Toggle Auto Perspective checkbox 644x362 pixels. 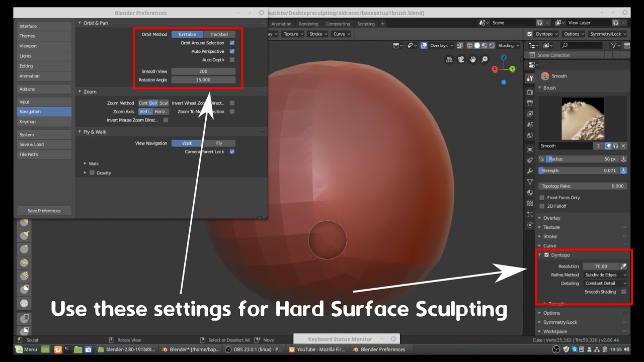pyautogui.click(x=232, y=51)
